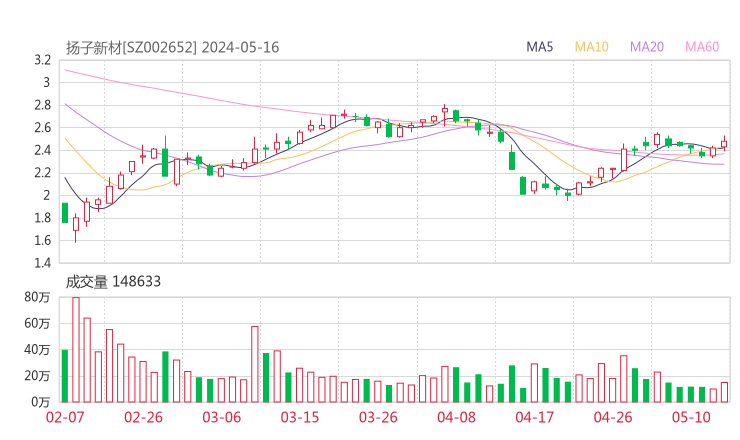Toggle the MA5 moving average legend
The width and height of the screenshot is (740, 440).
[540, 47]
